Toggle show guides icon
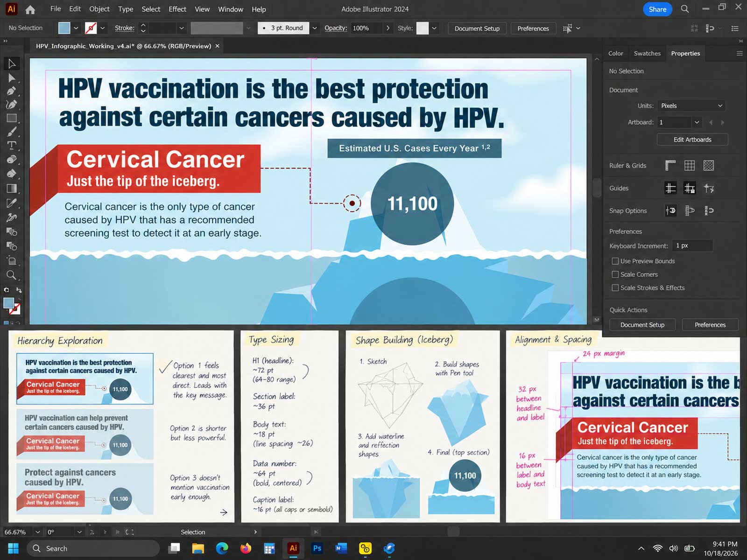 coord(670,188)
